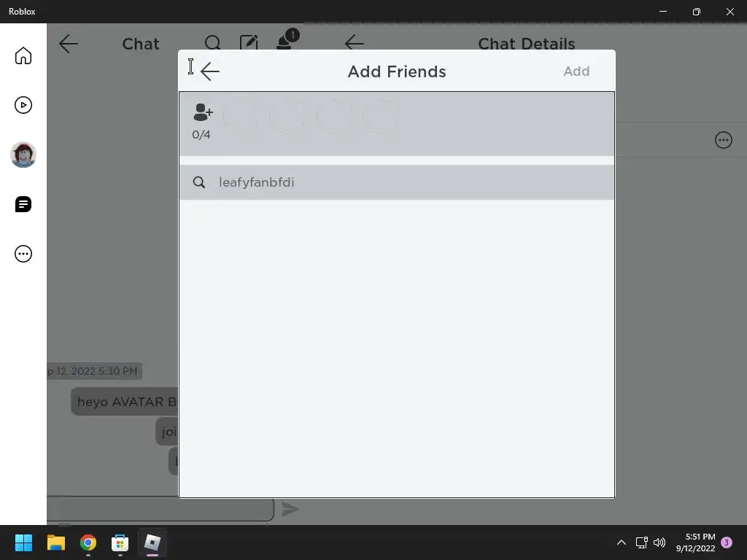This screenshot has height=560, width=747.
Task: Open the avatar profile picture in sidebar
Action: tap(23, 155)
